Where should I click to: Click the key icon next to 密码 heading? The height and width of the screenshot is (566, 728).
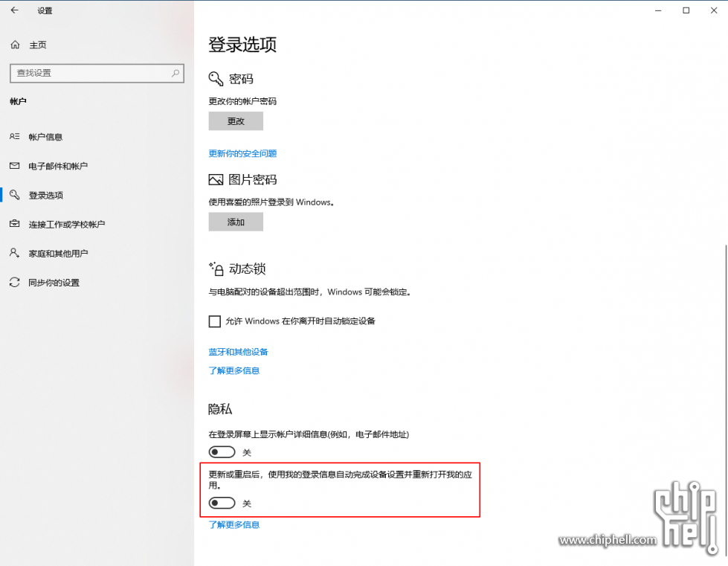tap(216, 79)
